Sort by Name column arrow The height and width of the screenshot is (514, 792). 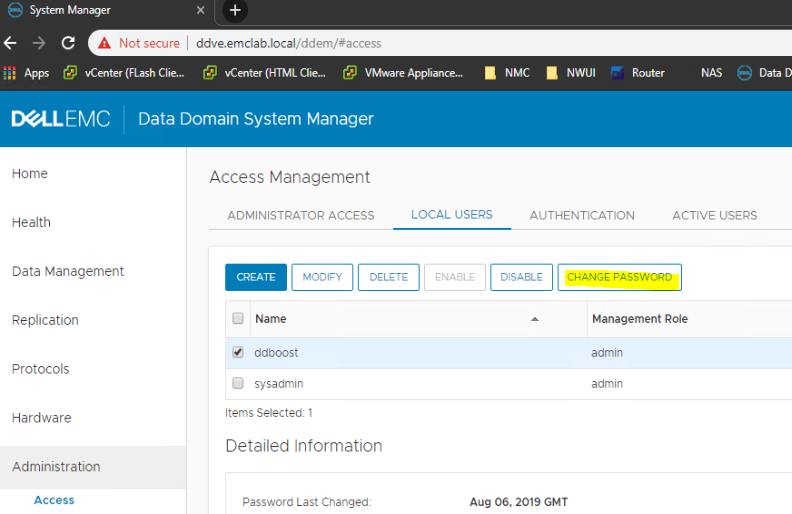click(534, 319)
